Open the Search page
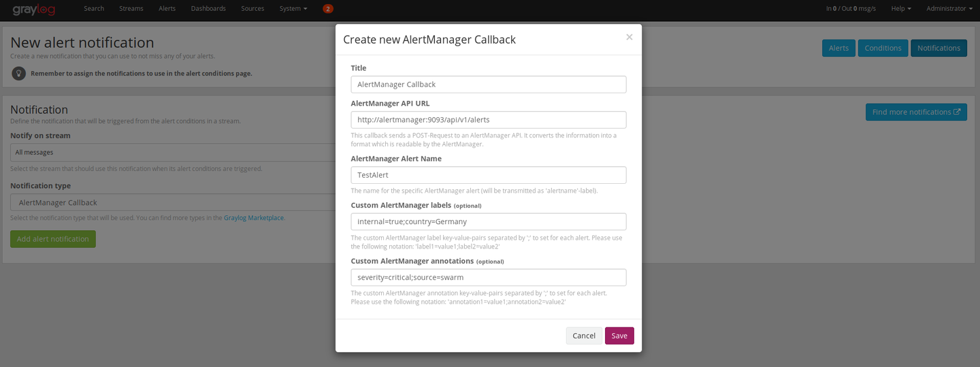 tap(94, 9)
